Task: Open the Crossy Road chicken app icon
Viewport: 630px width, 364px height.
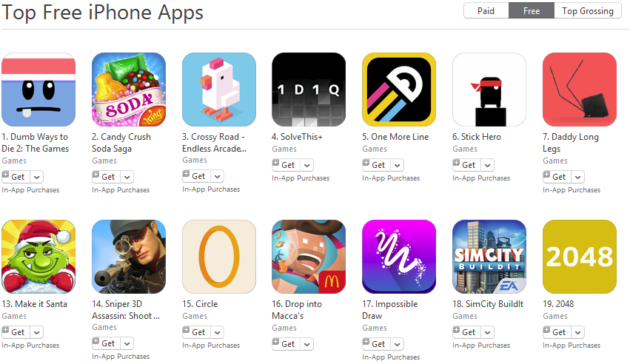Action: [x=219, y=90]
